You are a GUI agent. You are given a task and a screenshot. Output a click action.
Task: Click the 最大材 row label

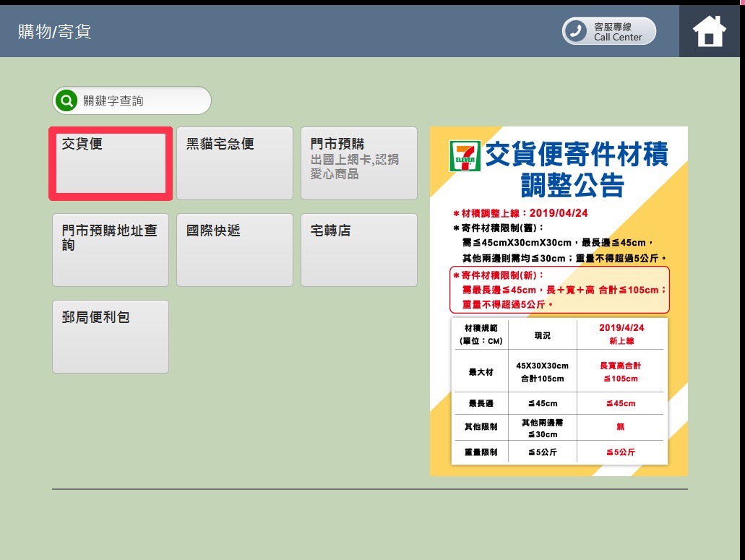click(481, 372)
